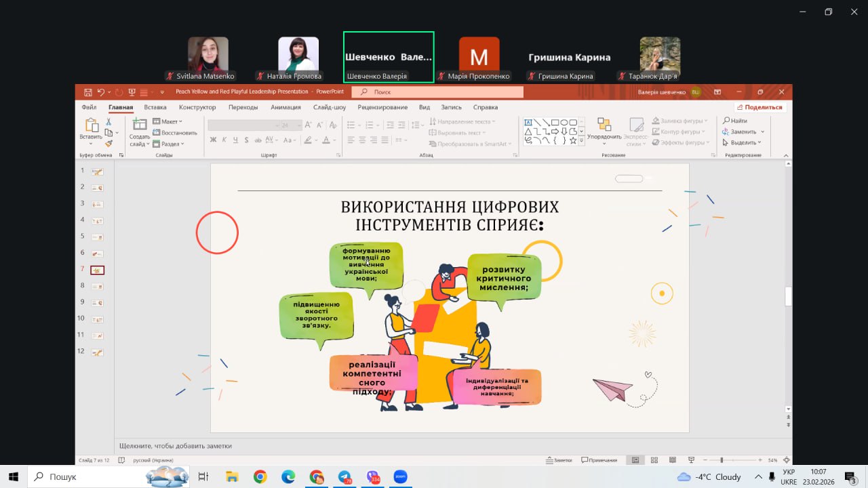868x488 pixels.
Task: Open the Вставка ribbon tab
Action: point(155,107)
